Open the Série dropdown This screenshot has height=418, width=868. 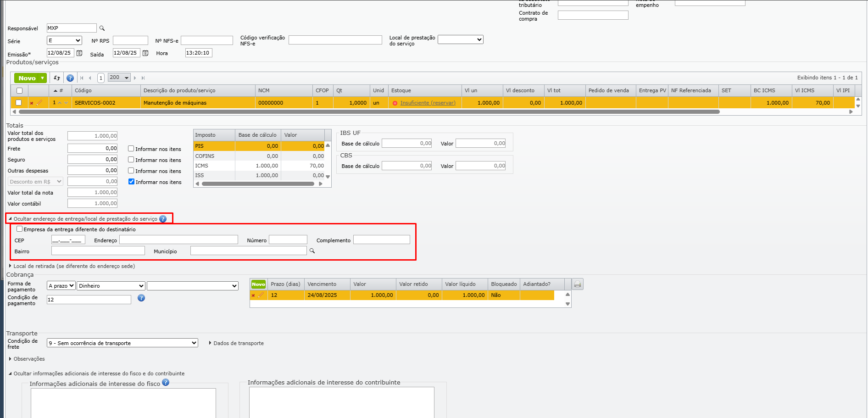[64, 40]
